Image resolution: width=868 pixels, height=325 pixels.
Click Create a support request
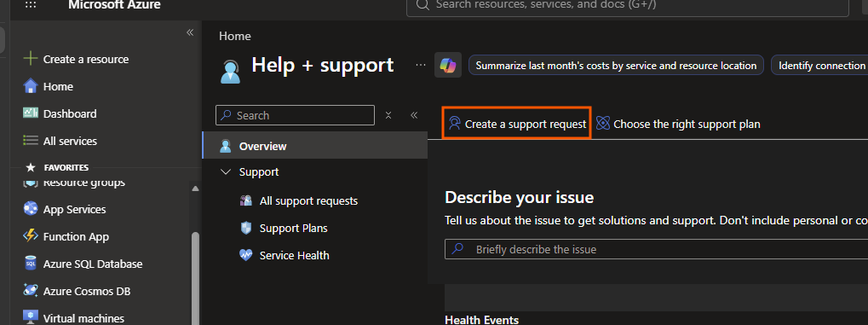[x=517, y=123]
